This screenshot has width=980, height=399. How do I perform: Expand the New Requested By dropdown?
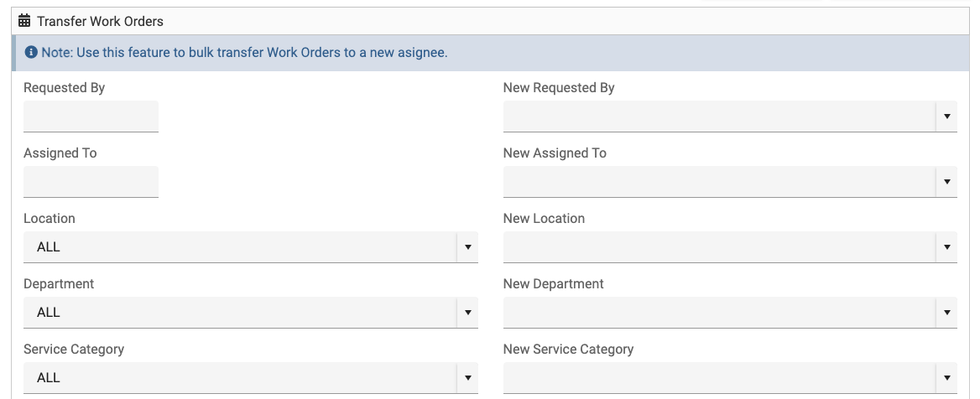click(719, 117)
